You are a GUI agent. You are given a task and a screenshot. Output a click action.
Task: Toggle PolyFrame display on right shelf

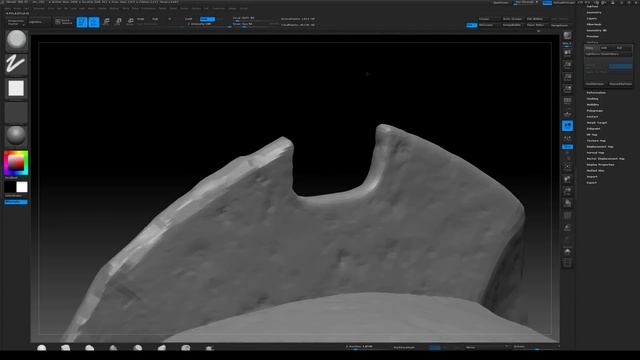click(x=567, y=215)
